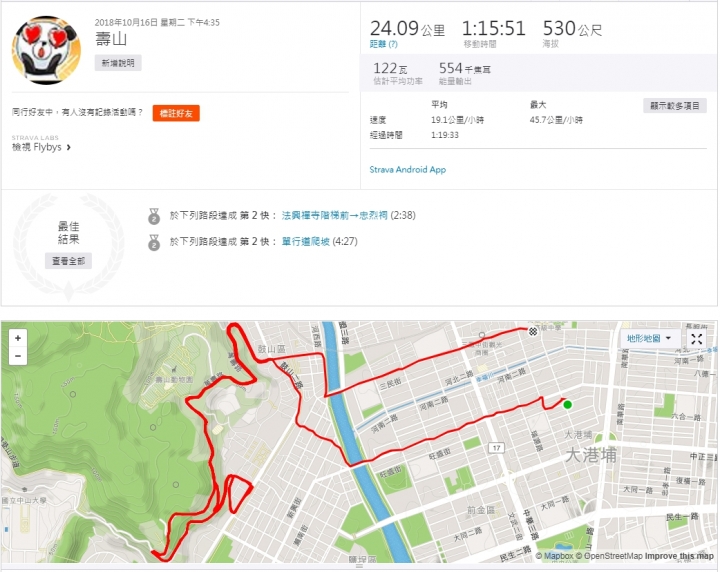This screenshot has height=572, width=720.
Task: Click Improve this map link
Action: pos(679,556)
